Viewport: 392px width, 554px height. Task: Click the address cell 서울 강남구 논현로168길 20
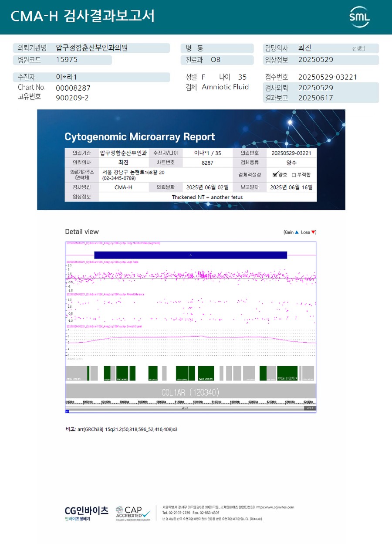pos(133,173)
